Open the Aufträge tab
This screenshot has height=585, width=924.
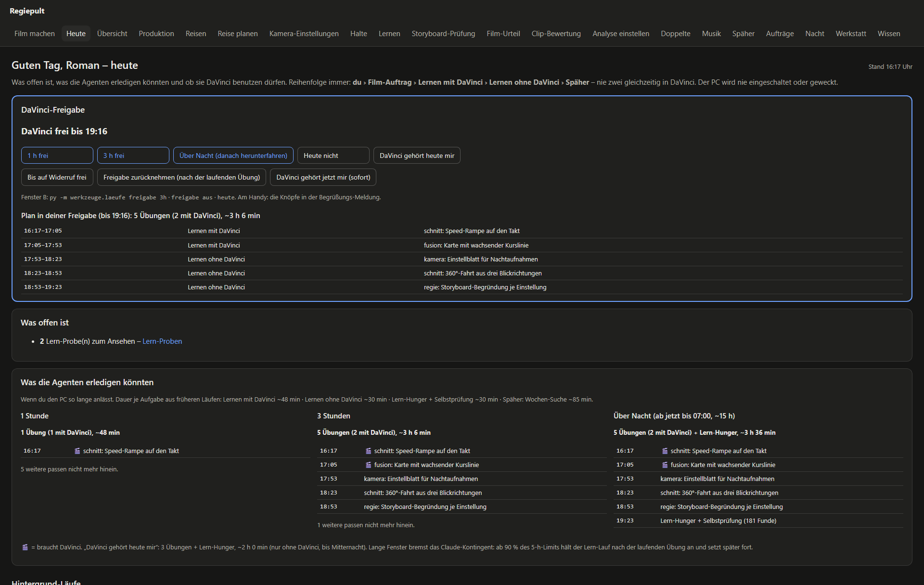pos(780,34)
